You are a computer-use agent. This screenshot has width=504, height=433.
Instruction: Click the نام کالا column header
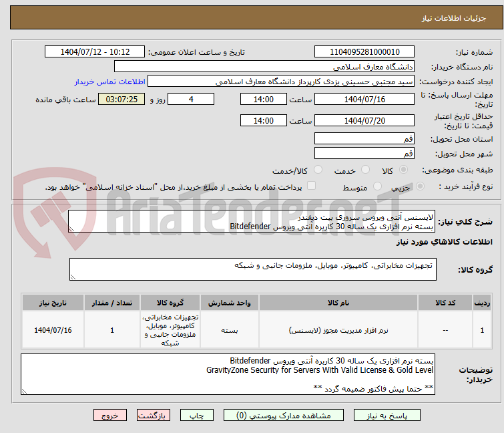(x=338, y=303)
